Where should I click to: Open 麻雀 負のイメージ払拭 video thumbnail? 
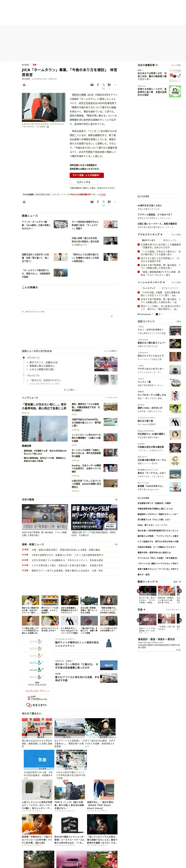pyautogui.click(x=94, y=517)
